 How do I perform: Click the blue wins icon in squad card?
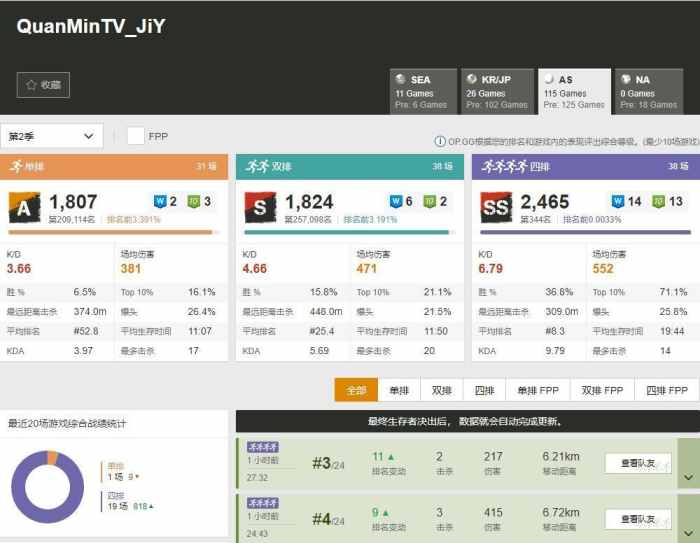[x=618, y=201]
